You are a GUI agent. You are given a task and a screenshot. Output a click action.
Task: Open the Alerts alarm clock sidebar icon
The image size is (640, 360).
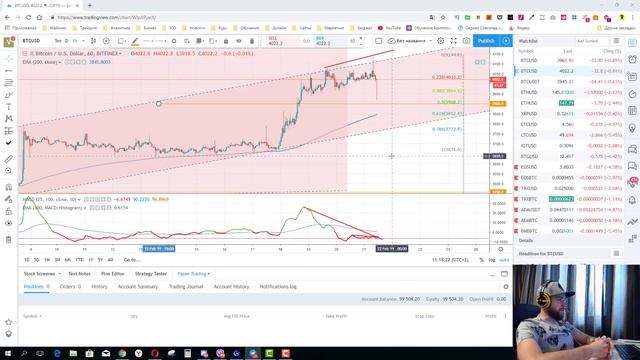(632, 59)
